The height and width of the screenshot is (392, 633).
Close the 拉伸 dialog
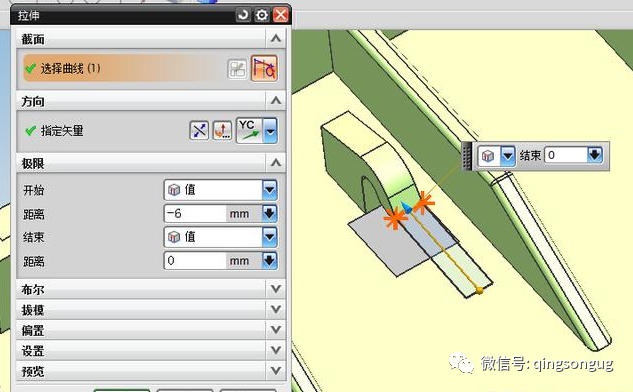click(x=281, y=15)
